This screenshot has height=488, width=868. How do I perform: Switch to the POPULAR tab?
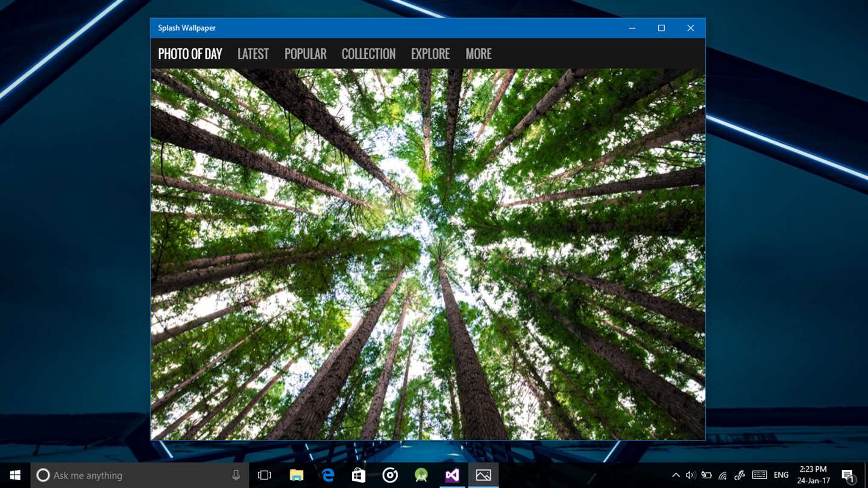click(306, 54)
